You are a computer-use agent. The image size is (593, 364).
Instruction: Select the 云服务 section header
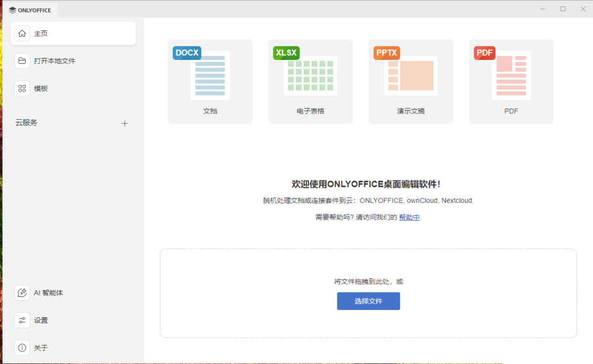pyautogui.click(x=26, y=122)
